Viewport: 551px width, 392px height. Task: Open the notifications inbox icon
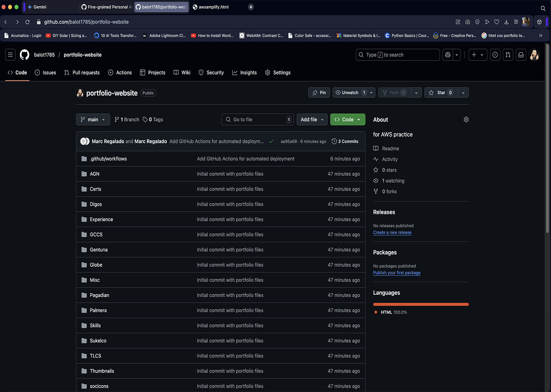[x=521, y=55]
